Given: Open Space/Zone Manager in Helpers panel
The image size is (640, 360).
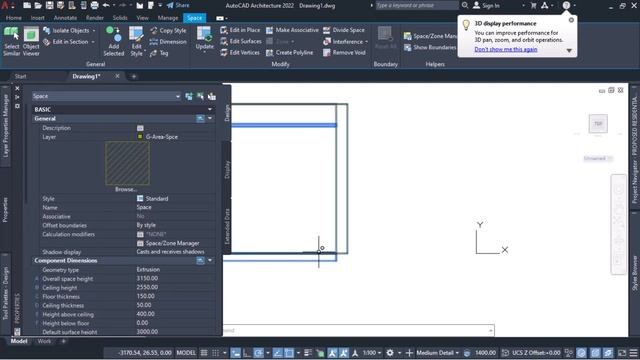Looking at the screenshot, I should tap(430, 36).
